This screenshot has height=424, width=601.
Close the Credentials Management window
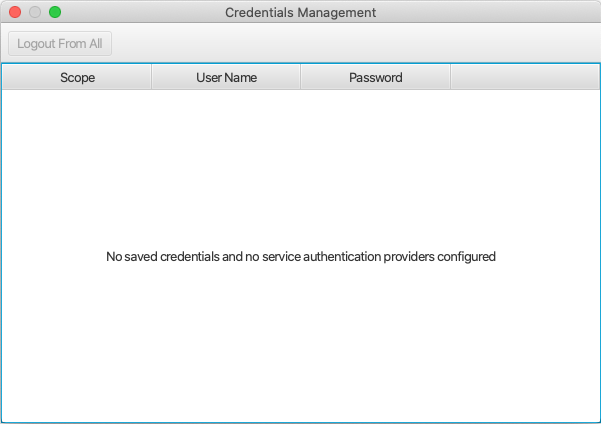coord(15,13)
